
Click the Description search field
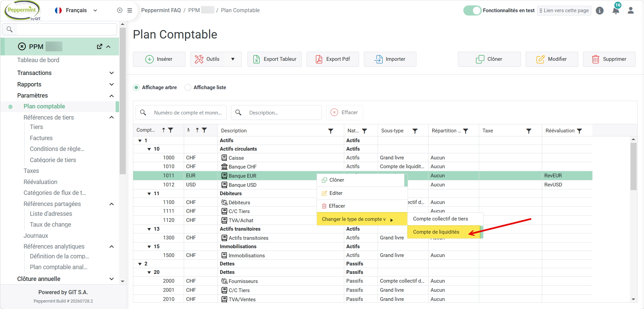point(276,112)
